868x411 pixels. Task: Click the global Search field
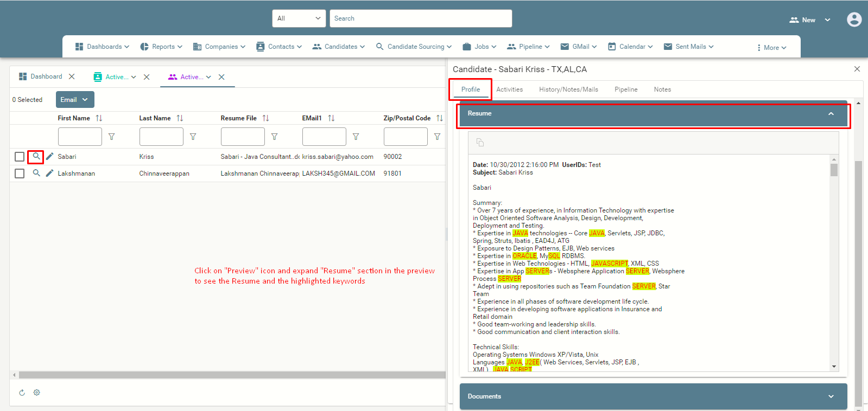click(421, 18)
